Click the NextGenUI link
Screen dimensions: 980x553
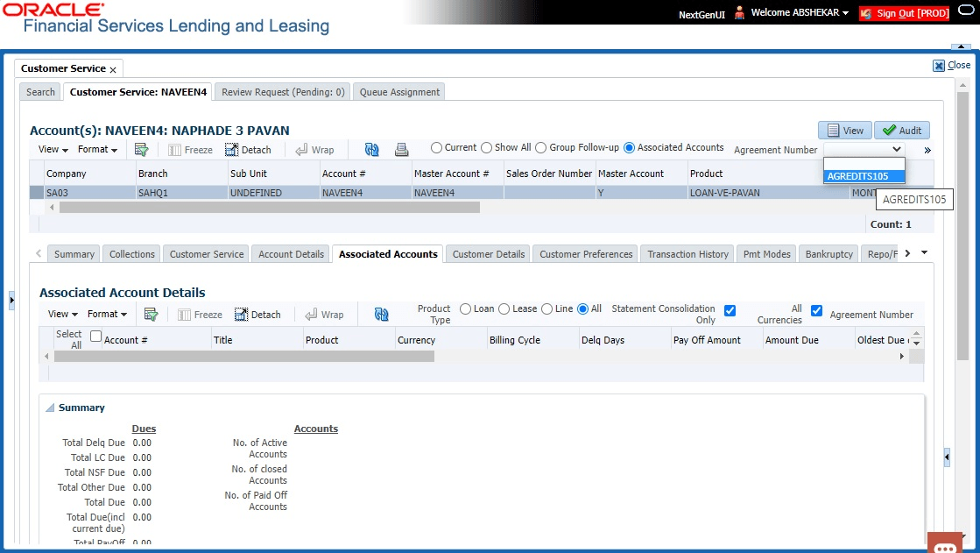[x=702, y=14]
